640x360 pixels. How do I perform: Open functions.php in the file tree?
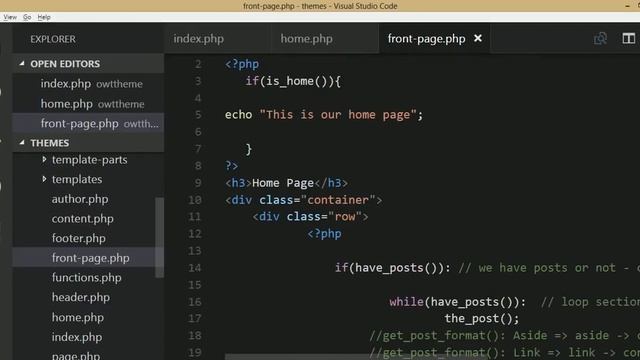87,278
